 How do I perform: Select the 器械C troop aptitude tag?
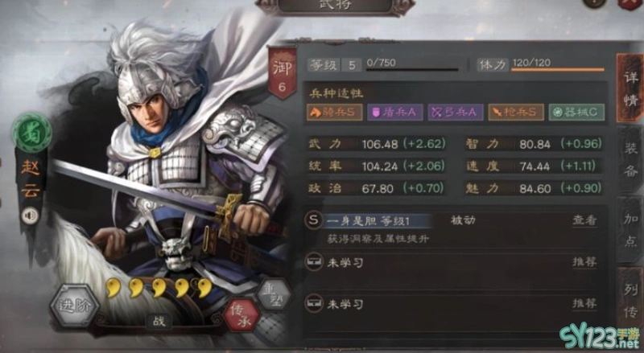(576, 113)
